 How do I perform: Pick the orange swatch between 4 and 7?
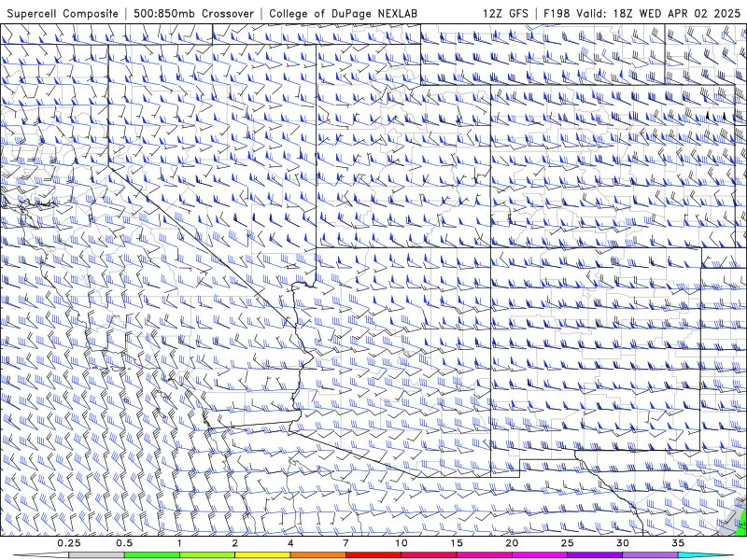(x=317, y=555)
